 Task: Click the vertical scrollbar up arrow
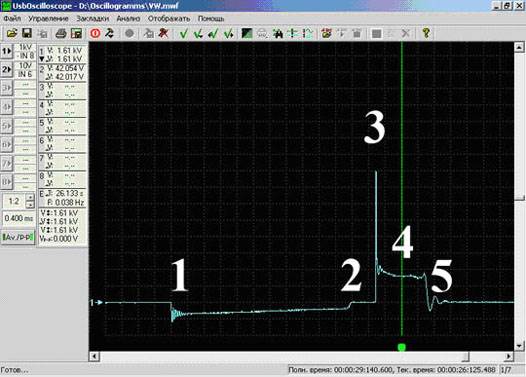pyautogui.click(x=519, y=47)
